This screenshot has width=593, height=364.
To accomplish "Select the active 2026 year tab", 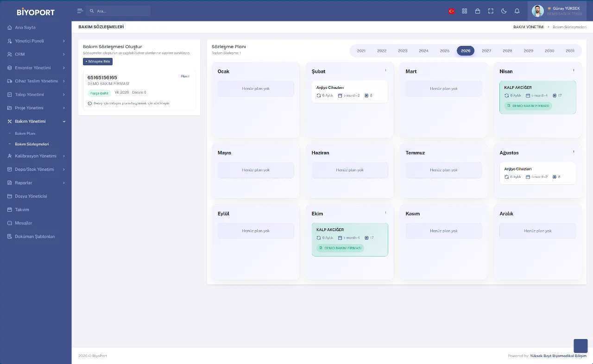I will coord(466,51).
